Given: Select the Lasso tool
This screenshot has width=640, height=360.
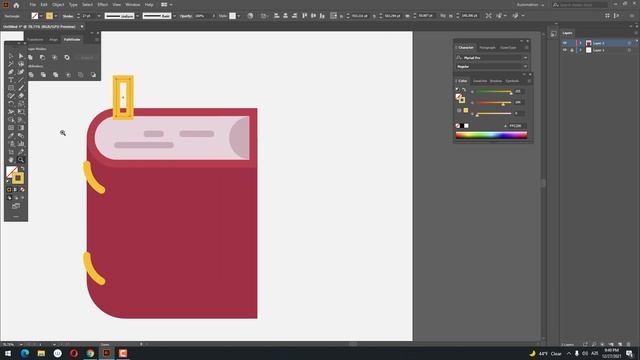Looking at the screenshot, I should click(x=21, y=64).
